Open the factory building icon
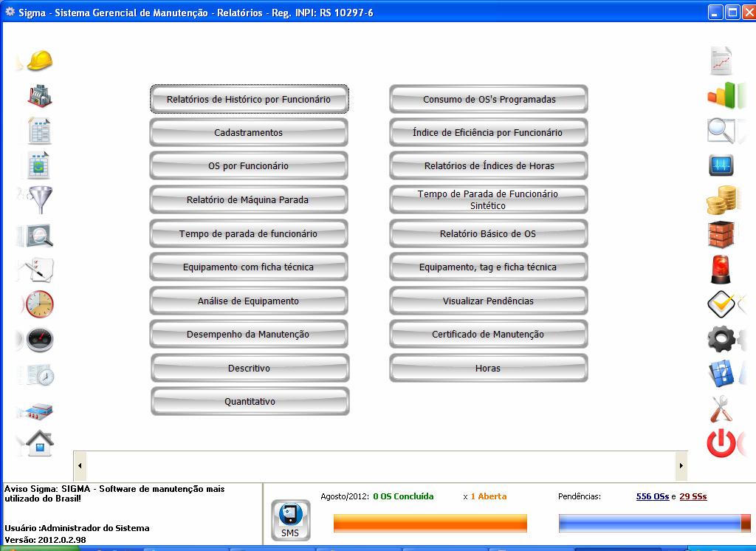 (40, 96)
